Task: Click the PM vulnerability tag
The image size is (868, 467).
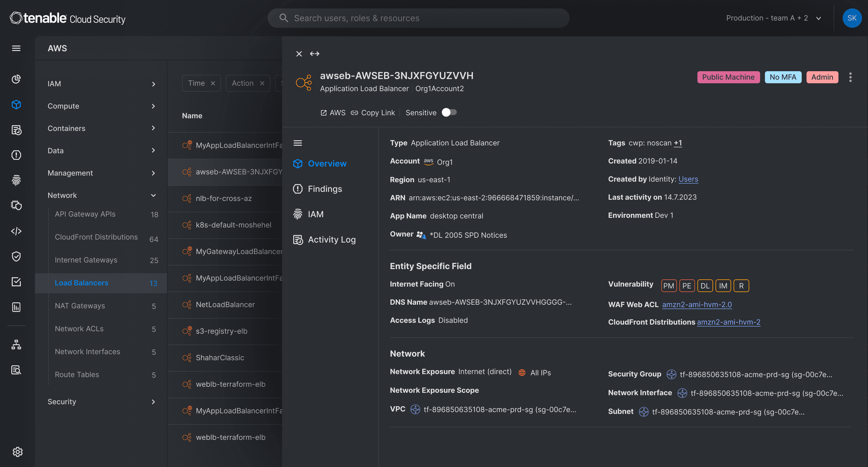Action: pyautogui.click(x=668, y=286)
